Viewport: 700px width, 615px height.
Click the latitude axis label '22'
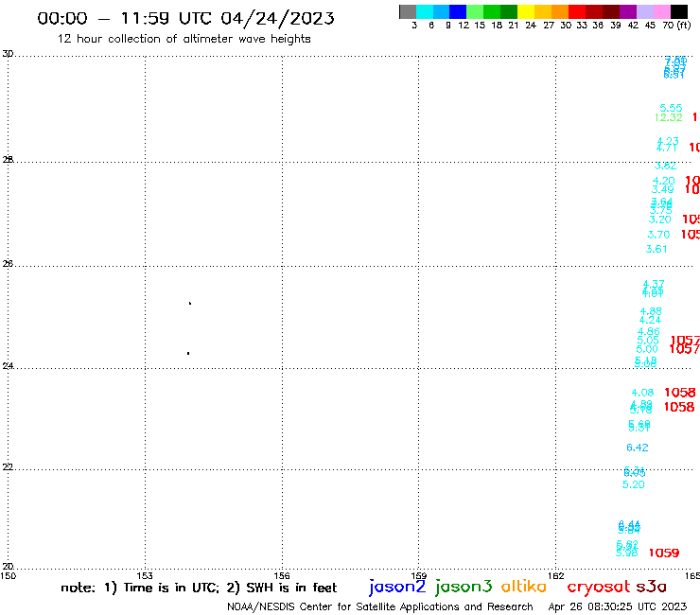tap(8, 466)
